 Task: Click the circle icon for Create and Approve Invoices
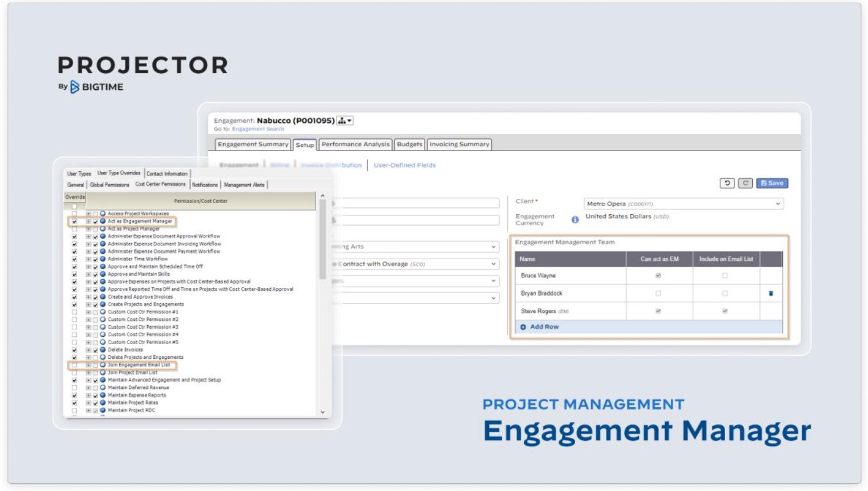pyautogui.click(x=103, y=297)
